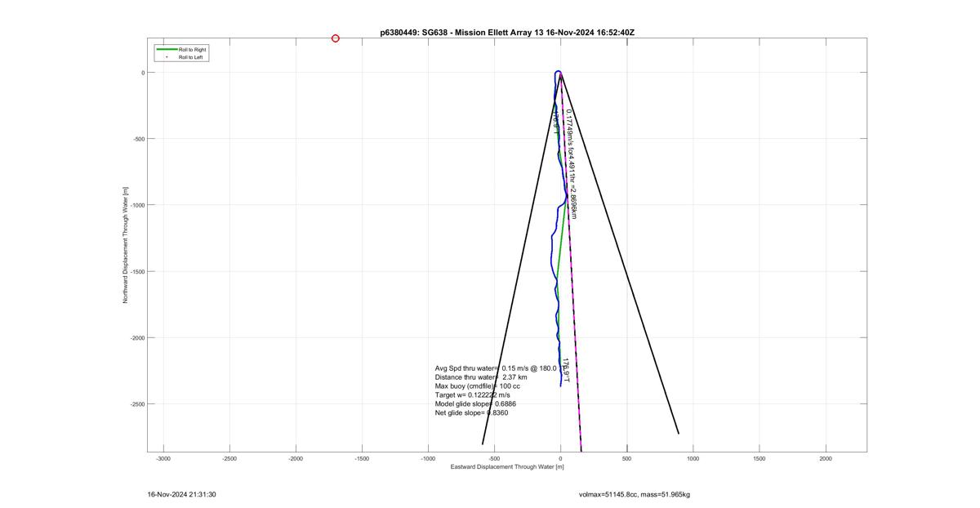Screen dimensions: 980x508
Task: Click the '-1500' tick on the eastward axis
Action: pos(362,459)
